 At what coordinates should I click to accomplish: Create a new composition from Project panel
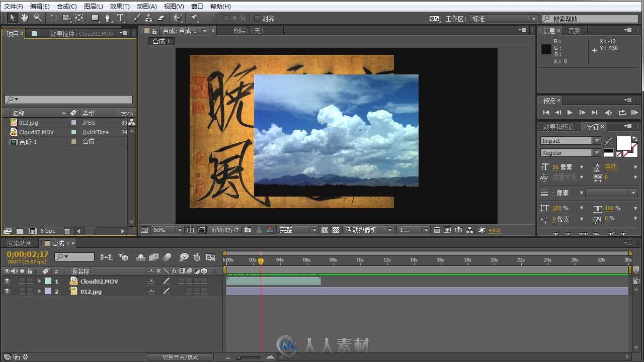pos(33,231)
